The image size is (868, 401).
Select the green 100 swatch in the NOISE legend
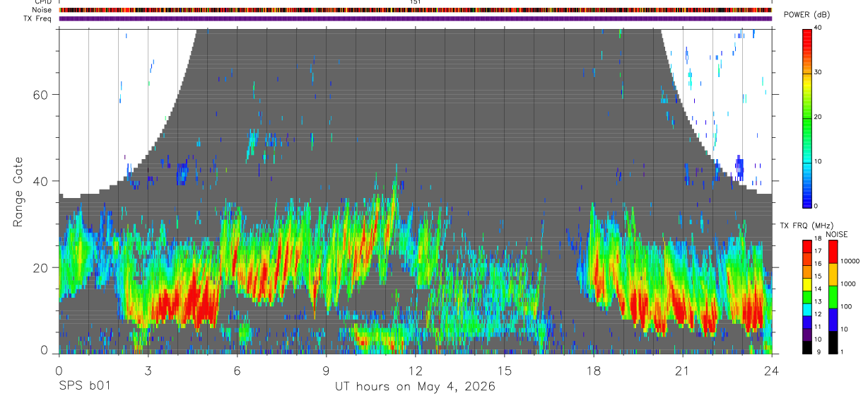(833, 297)
